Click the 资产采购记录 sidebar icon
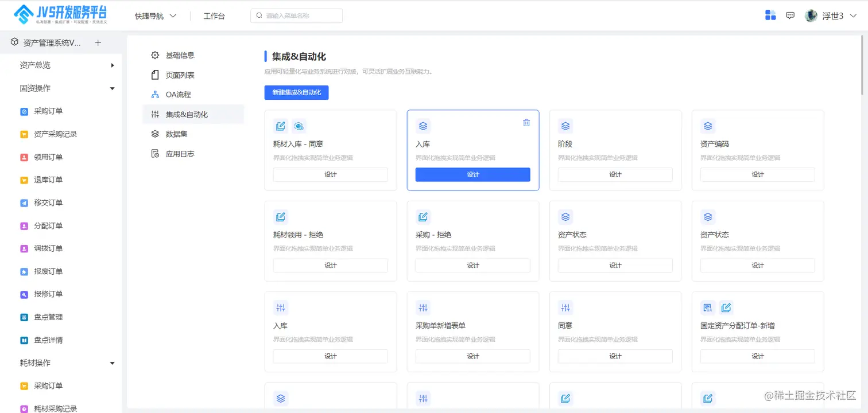868x413 pixels. [24, 134]
